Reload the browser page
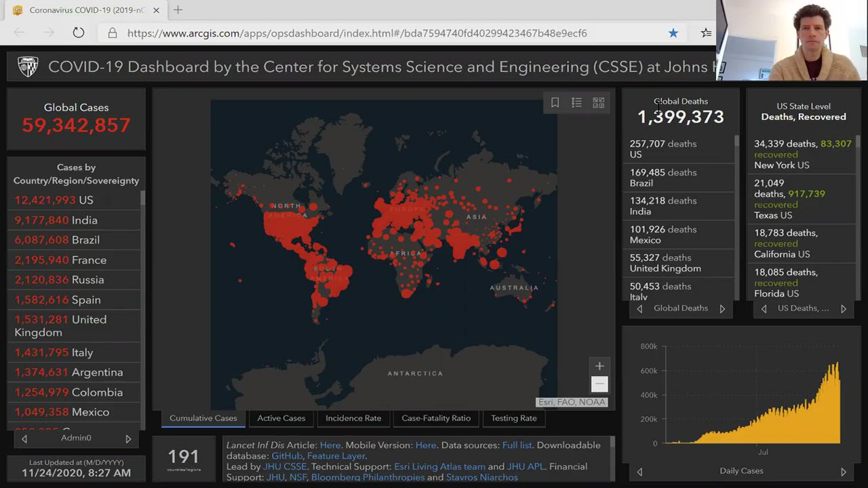This screenshot has width=868, height=488. point(79,33)
